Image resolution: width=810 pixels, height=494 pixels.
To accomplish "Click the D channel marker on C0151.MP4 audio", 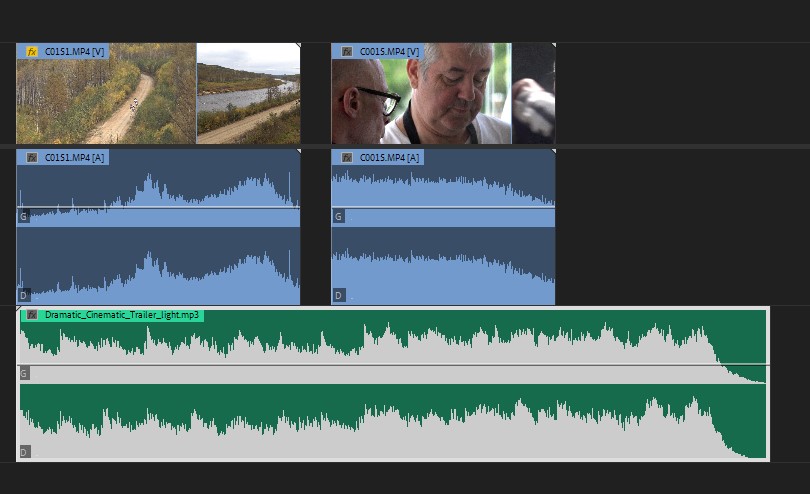I will point(23,296).
